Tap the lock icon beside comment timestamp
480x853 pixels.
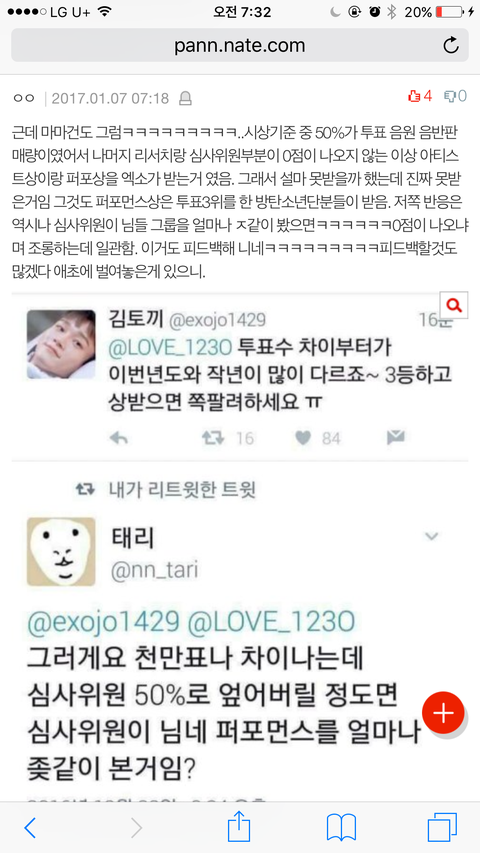point(185,98)
